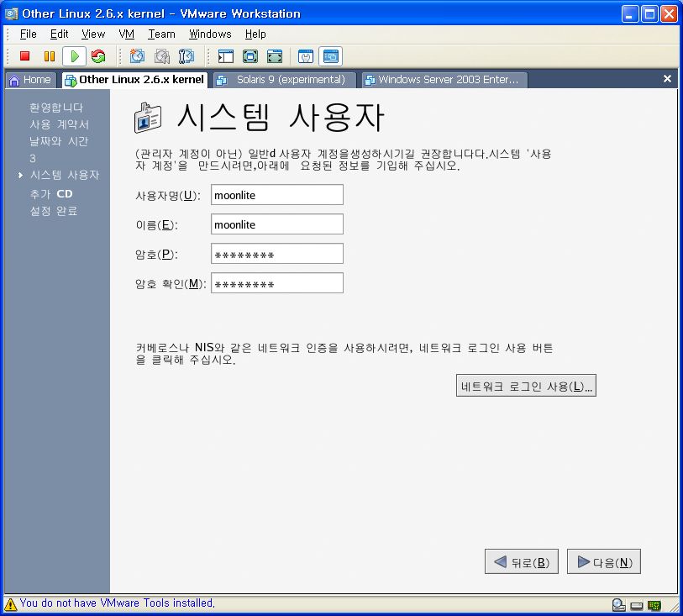Click the red Power Off toolbar button

25,56
